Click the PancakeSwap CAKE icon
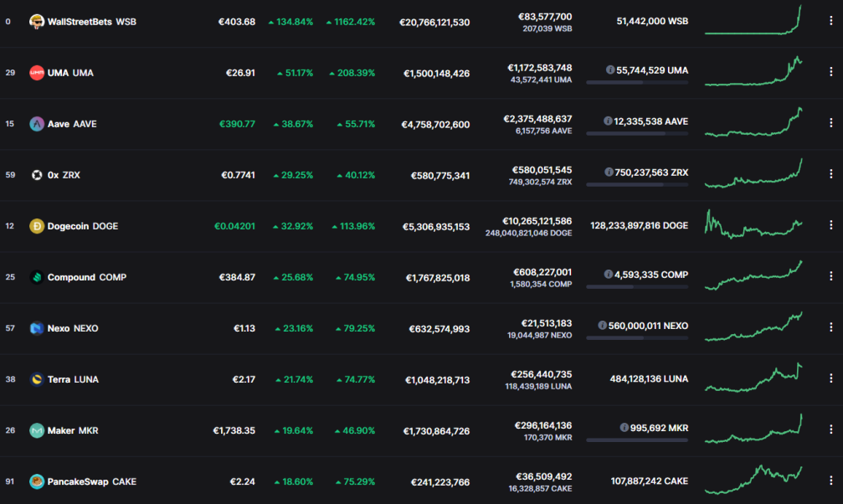The image size is (843, 504). coord(37,481)
